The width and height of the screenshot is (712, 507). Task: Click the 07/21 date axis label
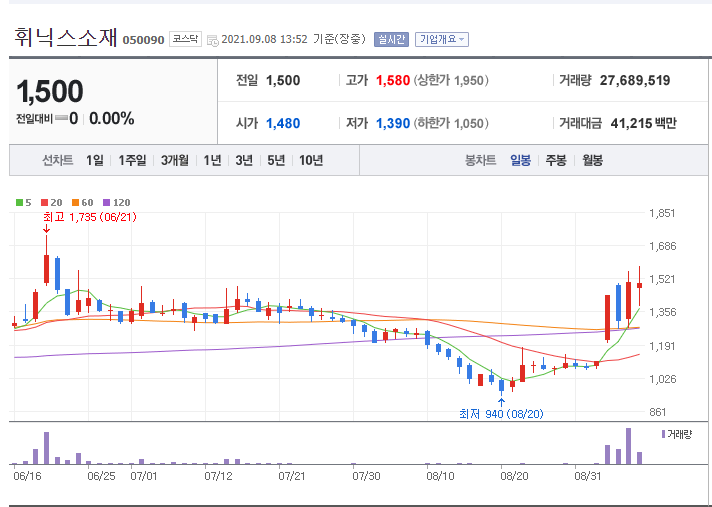[292, 476]
